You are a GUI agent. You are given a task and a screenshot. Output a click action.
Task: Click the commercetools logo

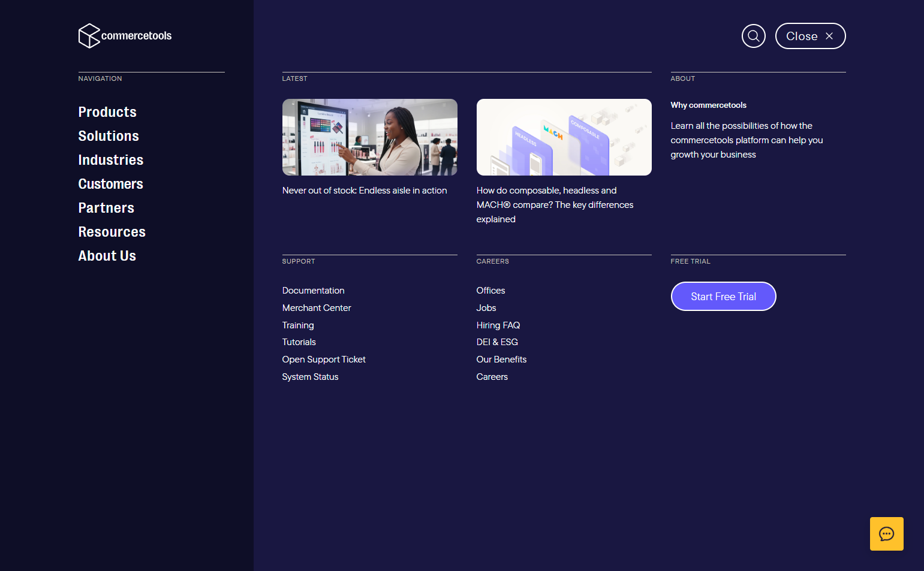pyautogui.click(x=125, y=36)
